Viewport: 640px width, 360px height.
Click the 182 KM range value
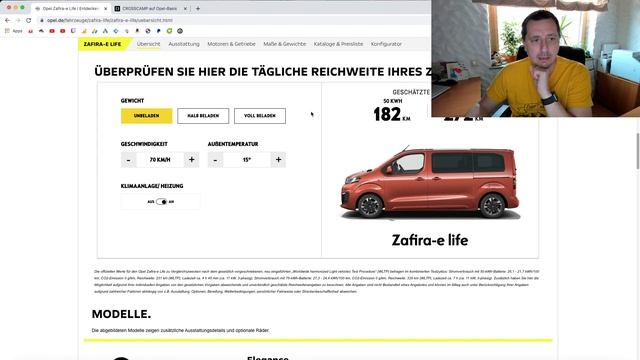(392, 114)
